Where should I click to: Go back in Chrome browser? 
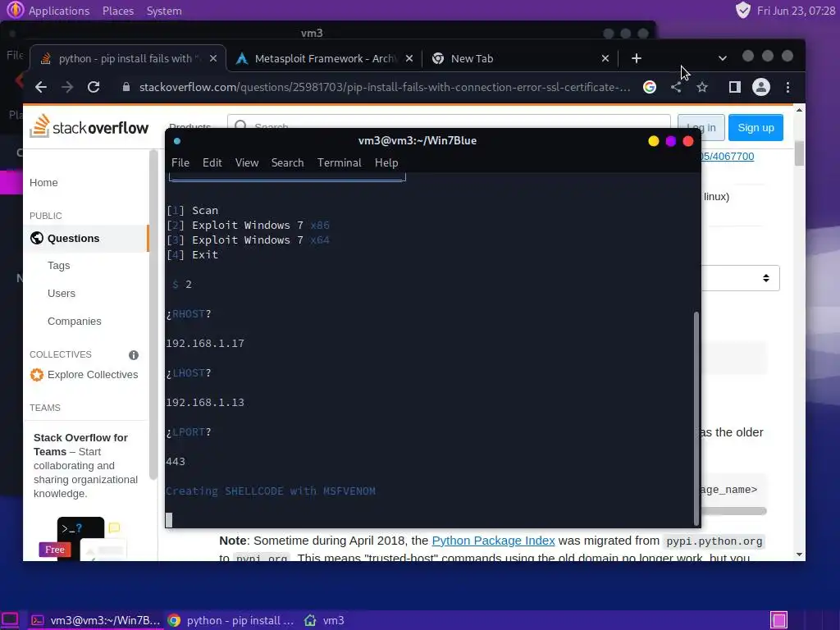[41, 87]
